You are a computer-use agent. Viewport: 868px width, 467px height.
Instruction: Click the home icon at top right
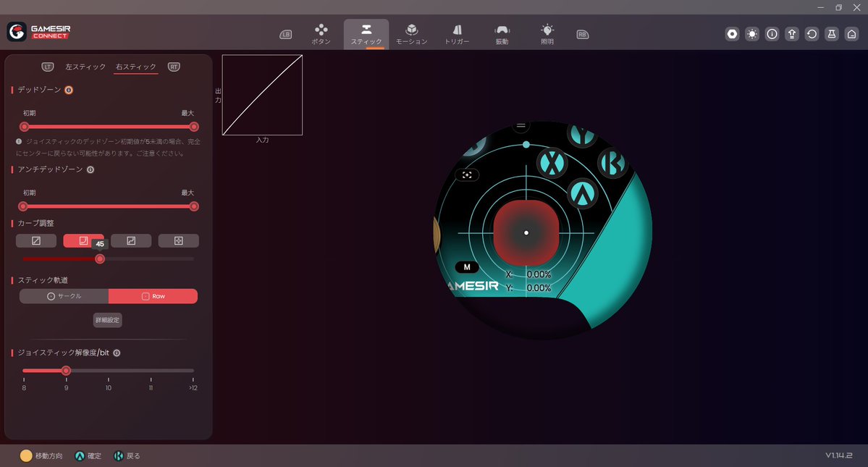(x=851, y=34)
